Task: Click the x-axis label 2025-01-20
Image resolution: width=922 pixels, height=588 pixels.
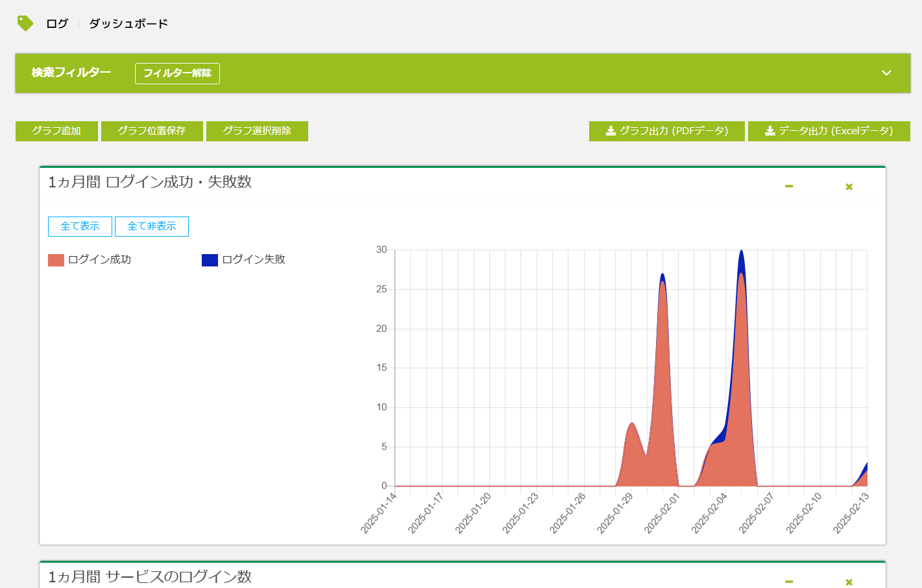Action: point(473,513)
